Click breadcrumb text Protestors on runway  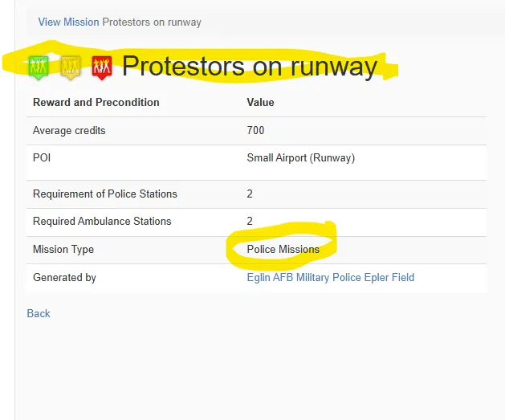tap(152, 22)
